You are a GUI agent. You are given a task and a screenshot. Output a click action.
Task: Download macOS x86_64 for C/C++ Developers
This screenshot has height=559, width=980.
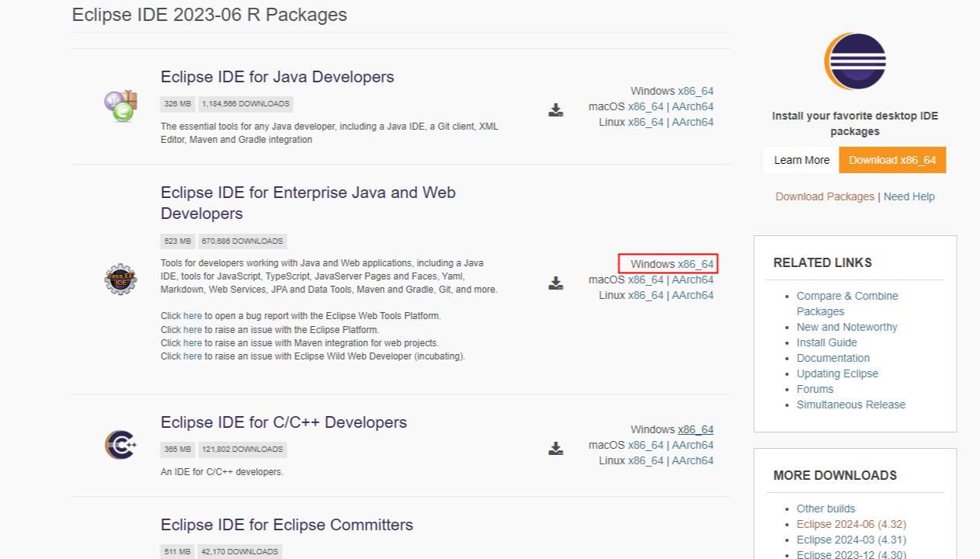coord(646,445)
